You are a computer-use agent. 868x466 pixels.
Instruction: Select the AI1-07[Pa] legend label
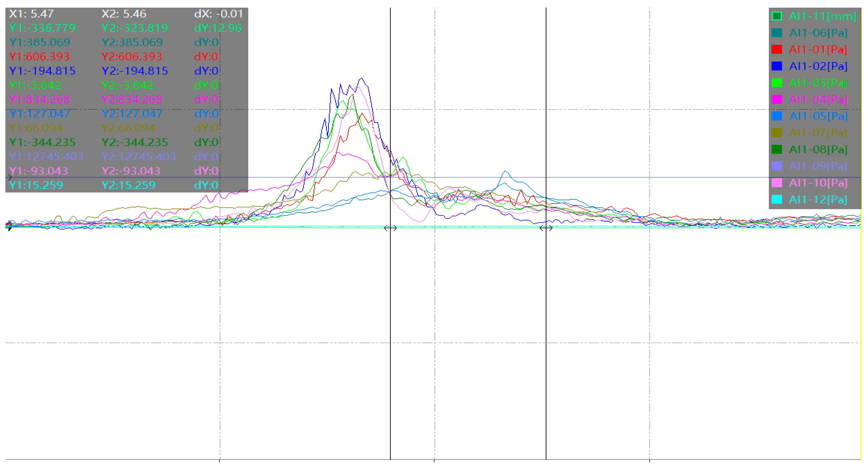pyautogui.click(x=818, y=133)
